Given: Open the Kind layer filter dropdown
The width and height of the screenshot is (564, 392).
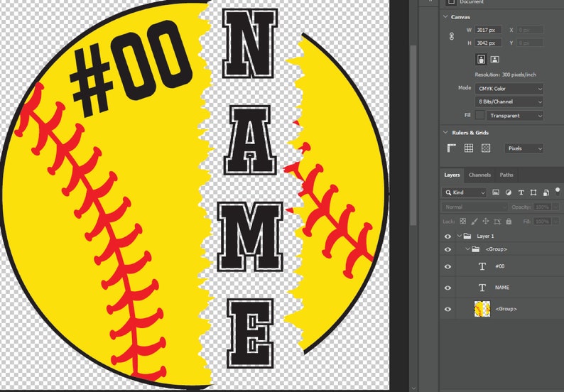Looking at the screenshot, I should coord(464,192).
